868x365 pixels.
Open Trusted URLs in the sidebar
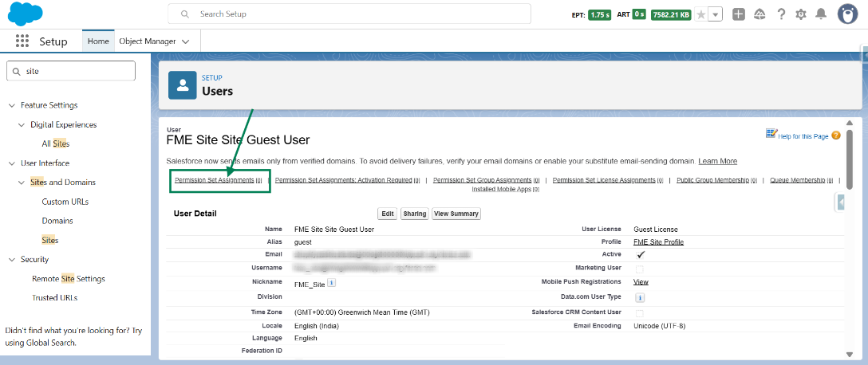tap(55, 297)
